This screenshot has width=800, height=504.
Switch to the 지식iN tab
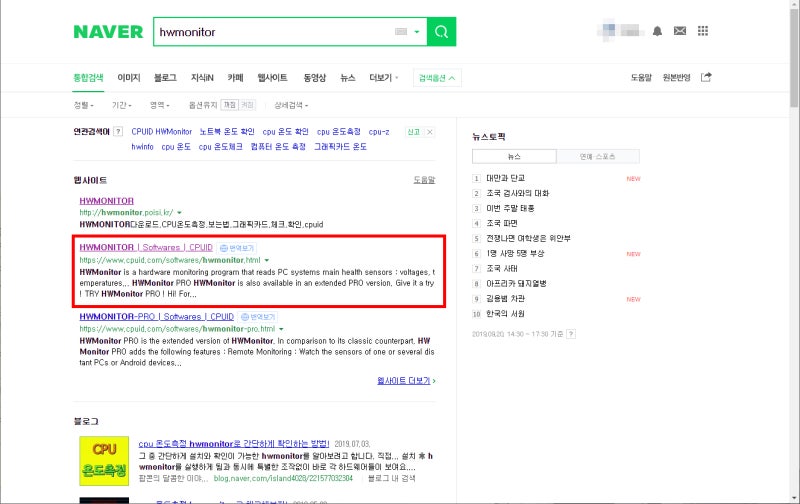click(202, 78)
